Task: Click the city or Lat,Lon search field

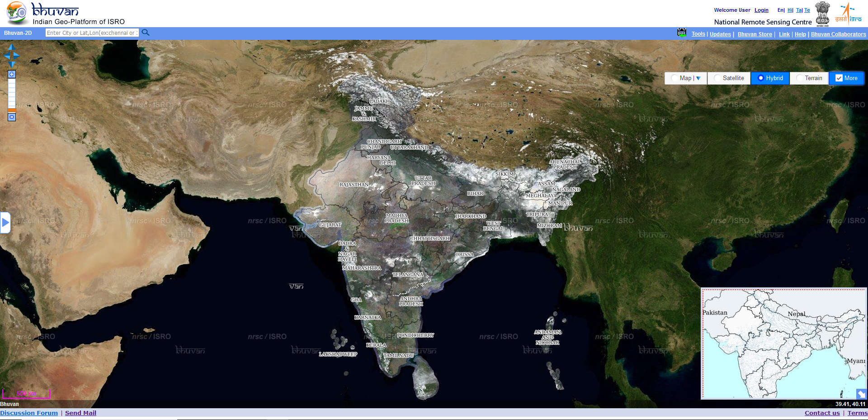Action: pos(92,33)
